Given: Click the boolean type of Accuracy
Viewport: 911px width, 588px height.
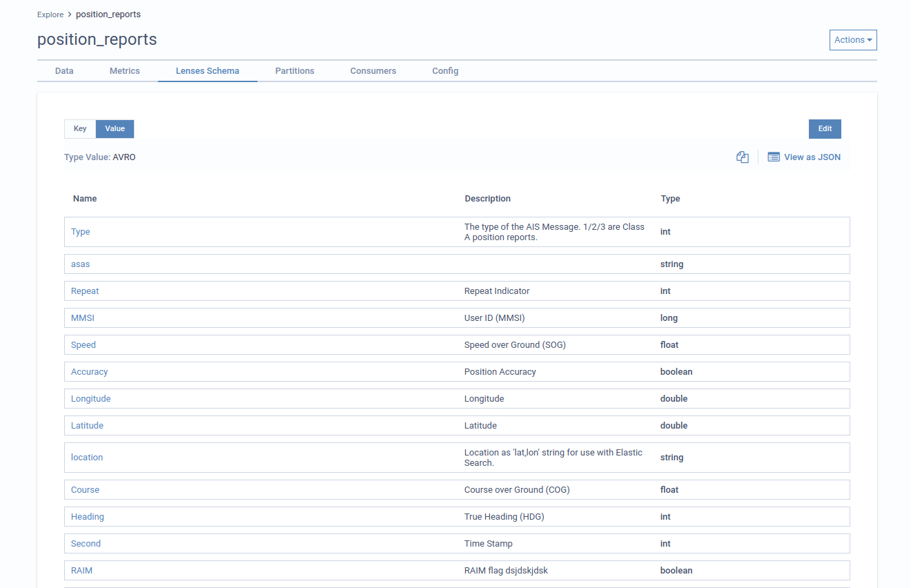Looking at the screenshot, I should [676, 372].
